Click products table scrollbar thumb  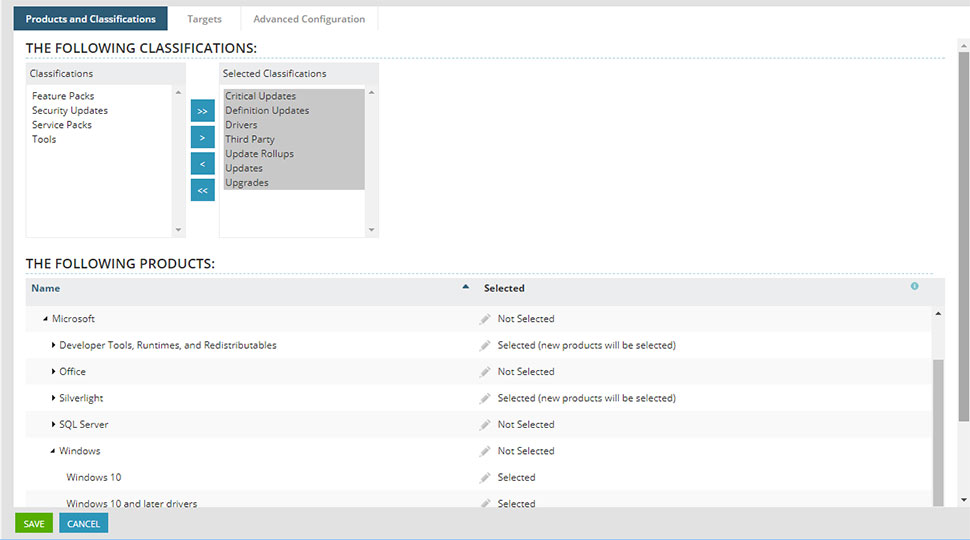(x=938, y=432)
